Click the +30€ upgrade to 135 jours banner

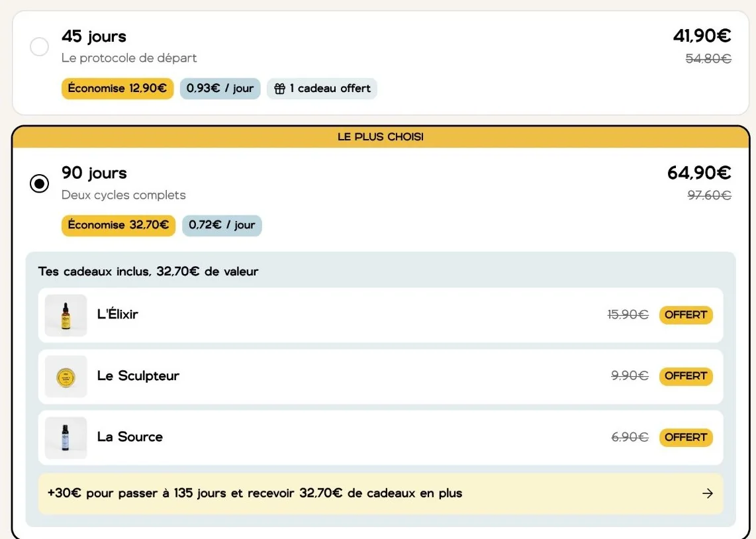(x=381, y=493)
